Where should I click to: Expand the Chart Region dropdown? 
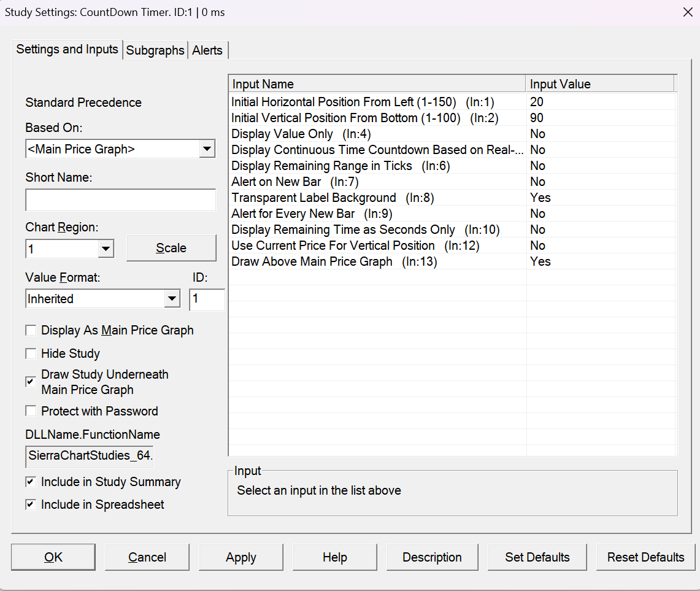pos(106,249)
